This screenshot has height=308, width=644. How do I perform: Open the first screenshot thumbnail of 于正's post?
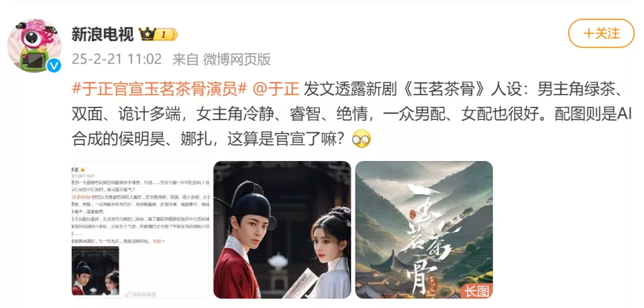click(x=140, y=229)
